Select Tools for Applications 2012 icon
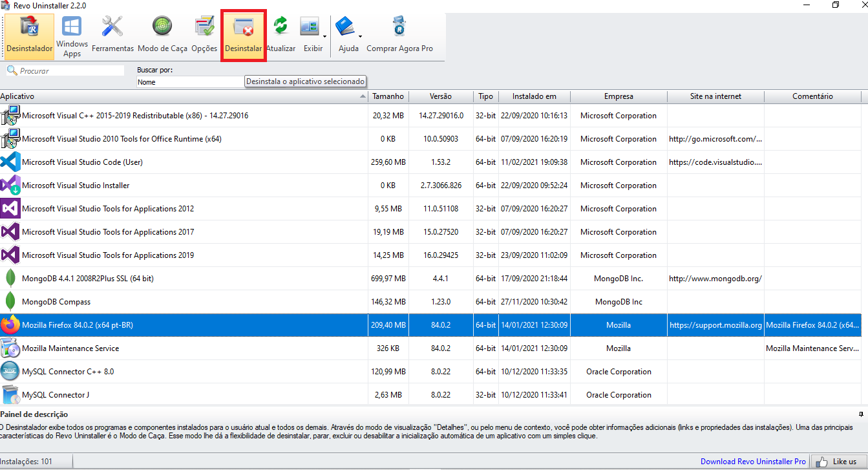 point(10,209)
